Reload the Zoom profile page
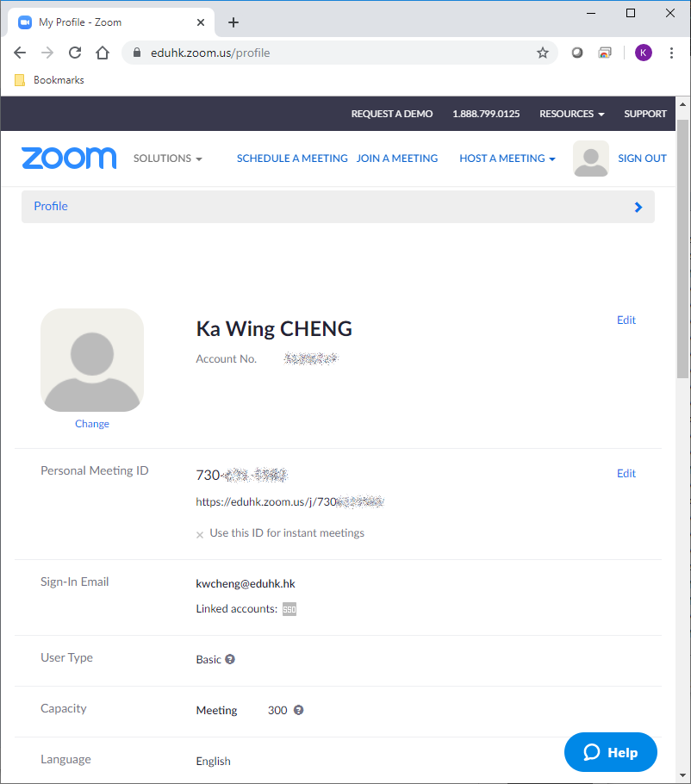Screen dimensions: 691x784 click(x=75, y=53)
